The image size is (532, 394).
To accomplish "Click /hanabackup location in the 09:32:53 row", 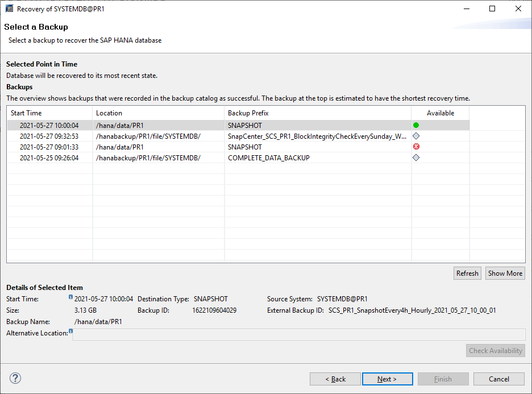I will (148, 136).
